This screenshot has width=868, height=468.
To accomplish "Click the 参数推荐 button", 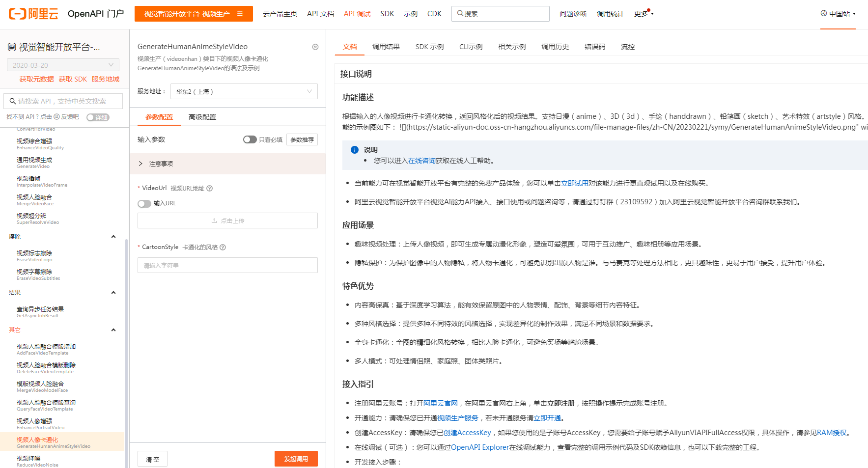I will click(x=302, y=139).
